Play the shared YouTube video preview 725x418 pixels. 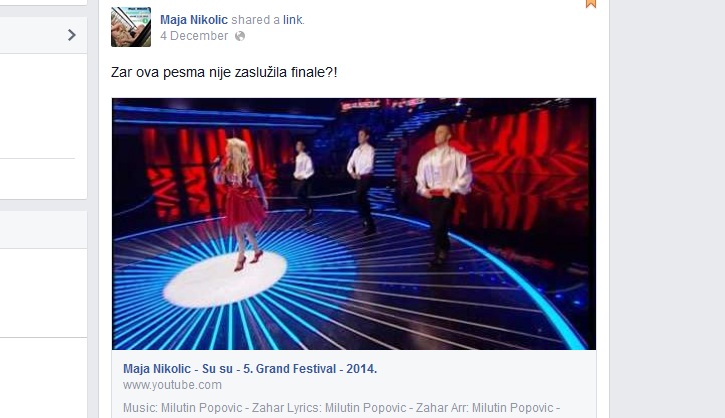[354, 224]
